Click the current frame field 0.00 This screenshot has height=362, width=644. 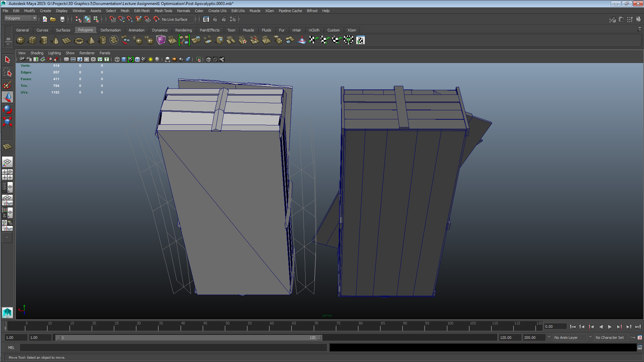point(555,326)
